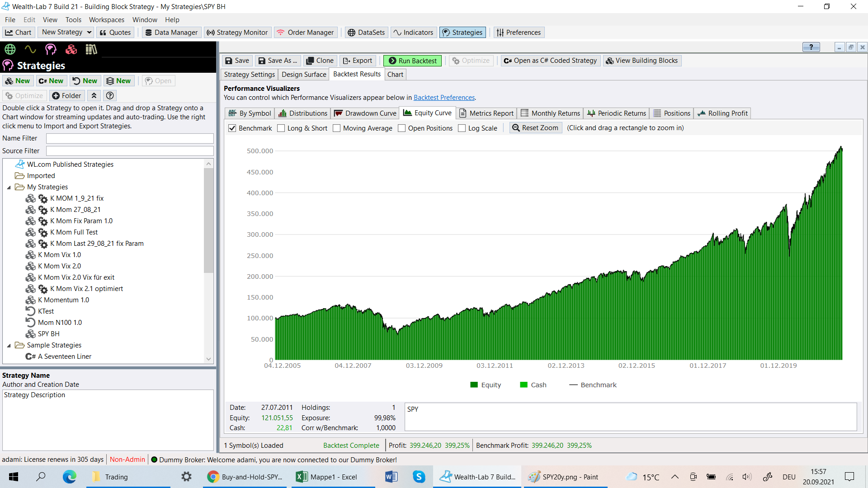Collapse the My Strategies folder
The image size is (868, 488).
[9, 187]
